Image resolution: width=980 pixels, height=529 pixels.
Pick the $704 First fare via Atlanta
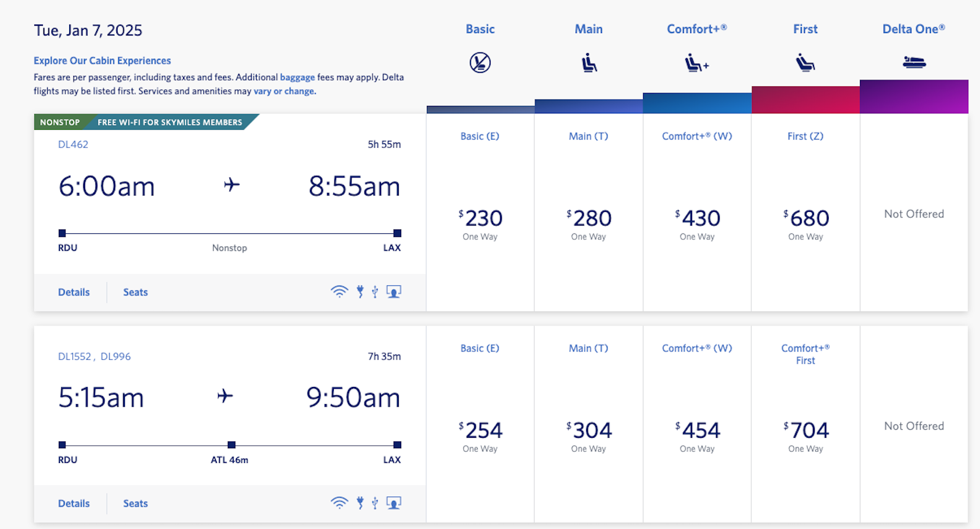pyautogui.click(x=805, y=431)
